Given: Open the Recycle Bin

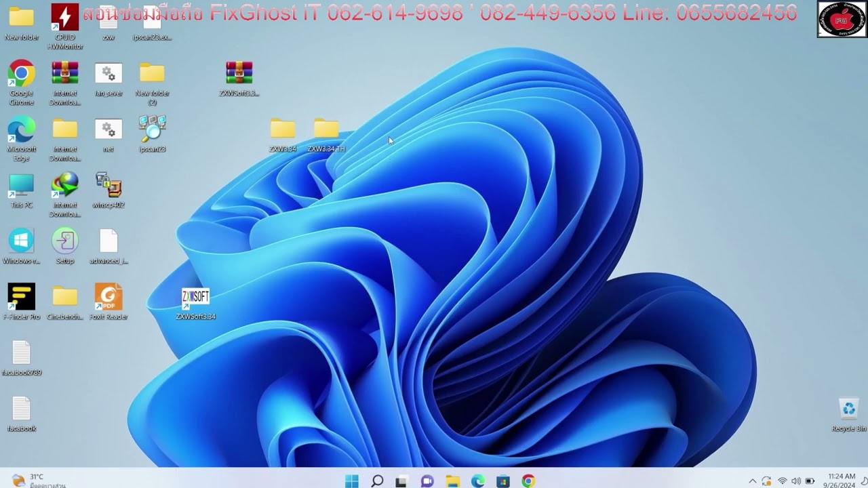Looking at the screenshot, I should click(849, 414).
